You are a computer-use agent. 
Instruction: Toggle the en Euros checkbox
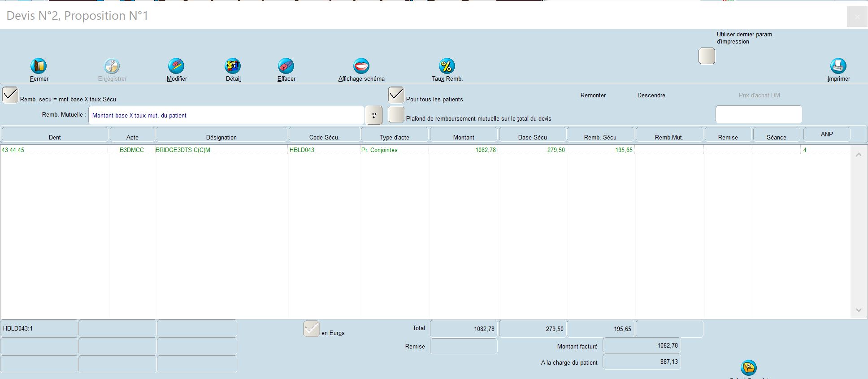[x=311, y=329]
